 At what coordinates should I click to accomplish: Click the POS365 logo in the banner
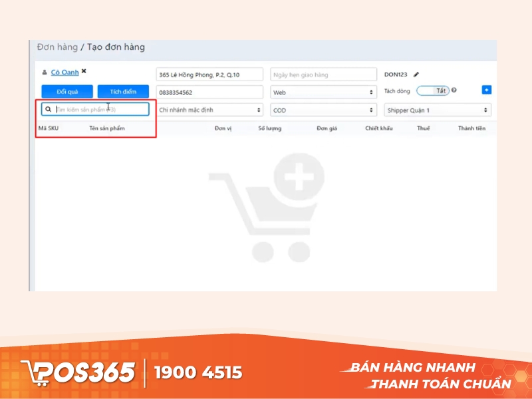pyautogui.click(x=78, y=372)
